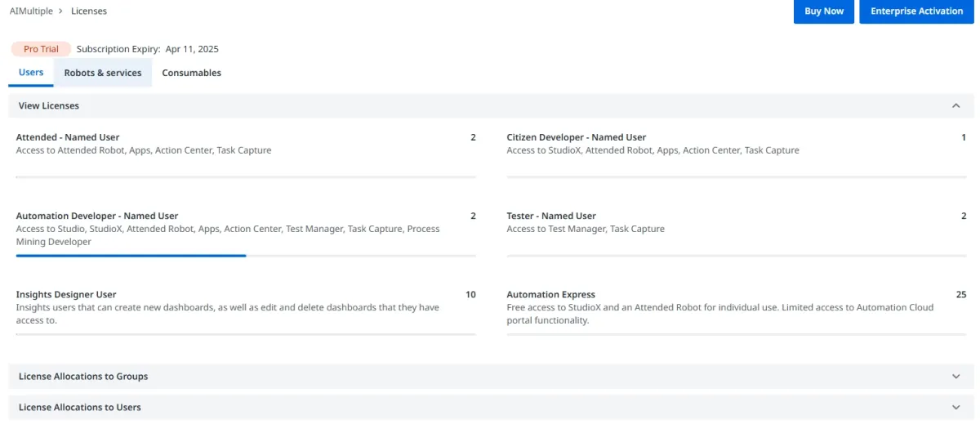Click Automation Developer usage progress bar
The height and width of the screenshot is (433, 980).
[246, 256]
